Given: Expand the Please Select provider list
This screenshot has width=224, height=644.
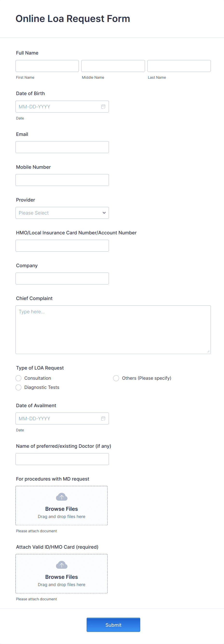Looking at the screenshot, I should pos(62,213).
